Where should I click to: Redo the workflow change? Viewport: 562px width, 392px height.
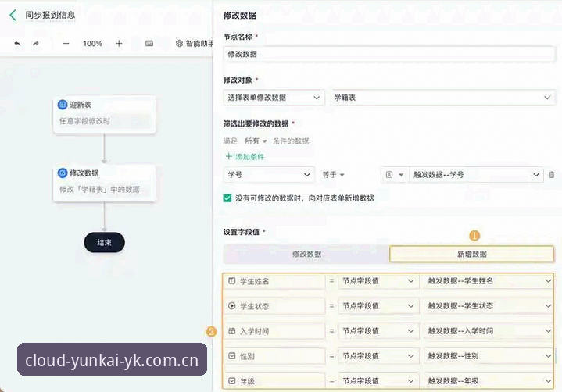[x=36, y=44]
